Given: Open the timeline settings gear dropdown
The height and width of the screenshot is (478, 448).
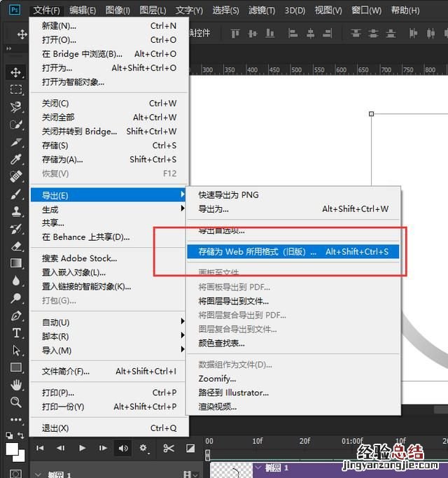Looking at the screenshot, I should click(x=145, y=448).
